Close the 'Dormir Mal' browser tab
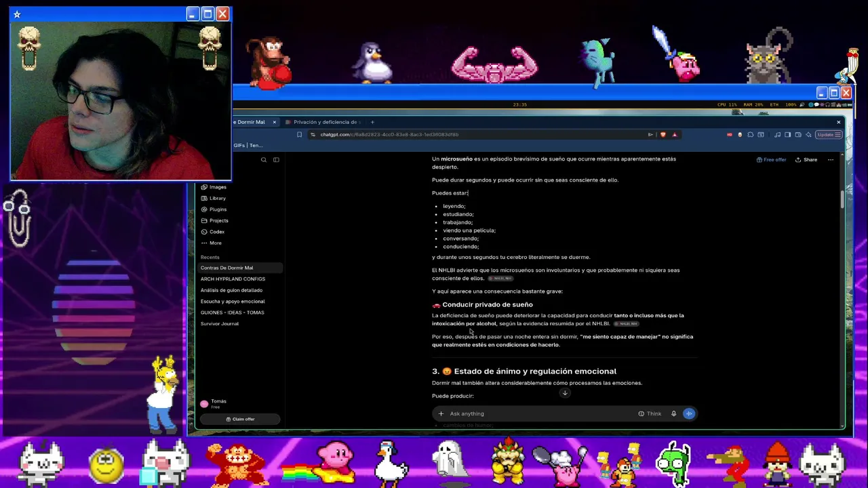The width and height of the screenshot is (868, 488). pyautogui.click(x=274, y=122)
